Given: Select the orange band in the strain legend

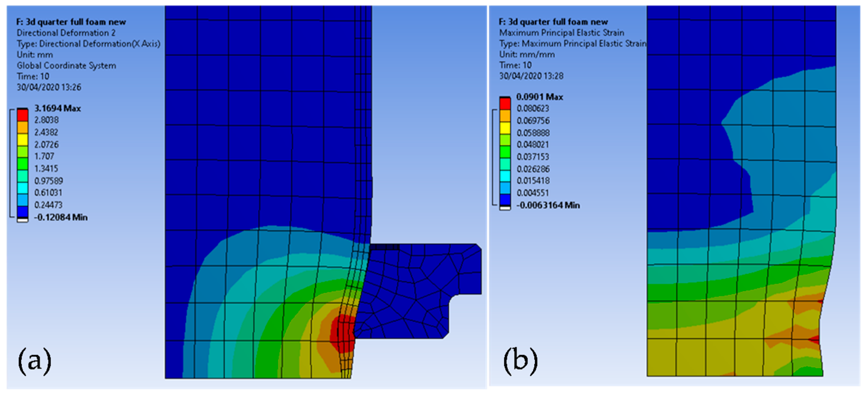Looking at the screenshot, I should [505, 116].
